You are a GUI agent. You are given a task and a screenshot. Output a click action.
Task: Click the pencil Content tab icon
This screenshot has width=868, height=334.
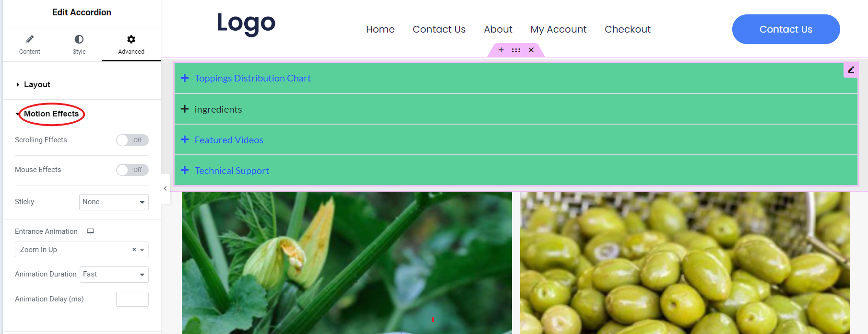(x=29, y=39)
